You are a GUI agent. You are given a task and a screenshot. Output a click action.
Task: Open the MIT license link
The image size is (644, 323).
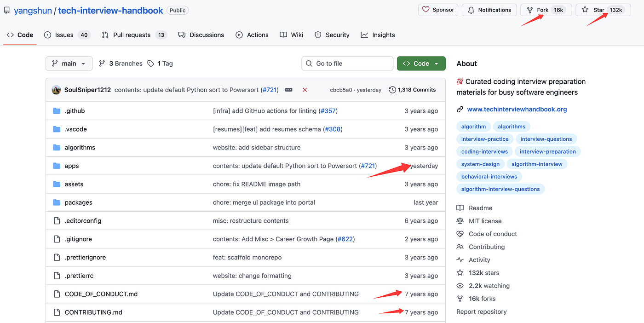[485, 221]
